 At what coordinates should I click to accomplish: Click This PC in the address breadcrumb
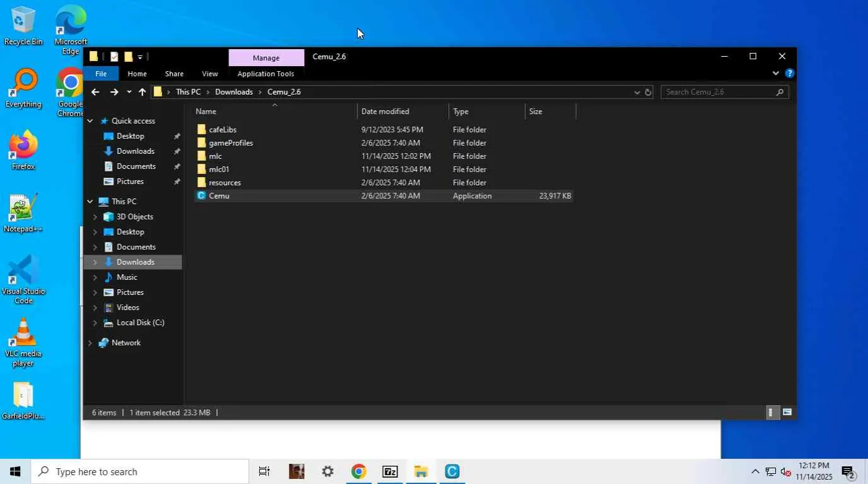(188, 92)
